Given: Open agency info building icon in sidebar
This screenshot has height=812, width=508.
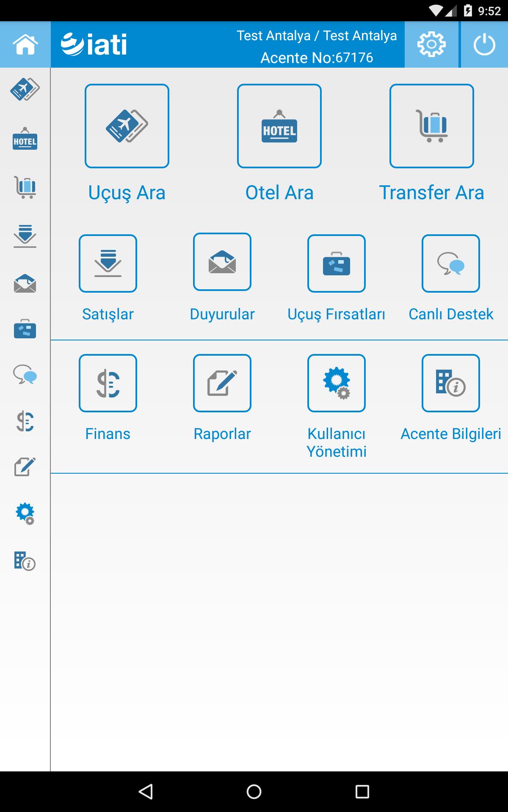Looking at the screenshot, I should (25, 561).
